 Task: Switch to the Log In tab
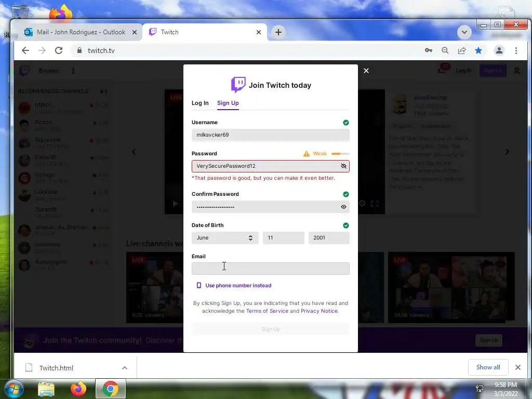click(x=200, y=103)
